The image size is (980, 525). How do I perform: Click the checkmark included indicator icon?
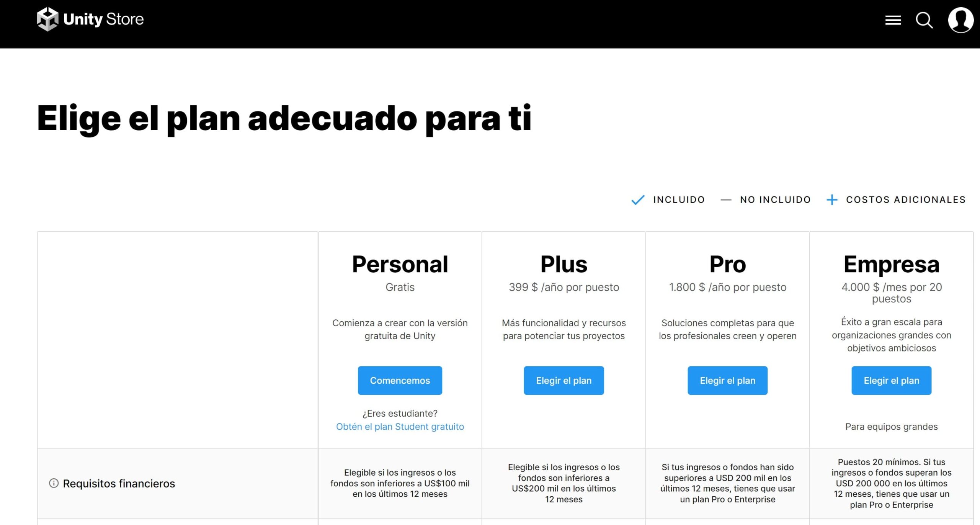(x=637, y=199)
